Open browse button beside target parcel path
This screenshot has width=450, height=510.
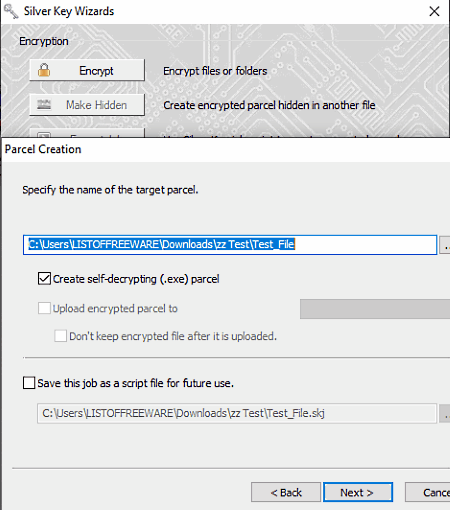[445, 245]
